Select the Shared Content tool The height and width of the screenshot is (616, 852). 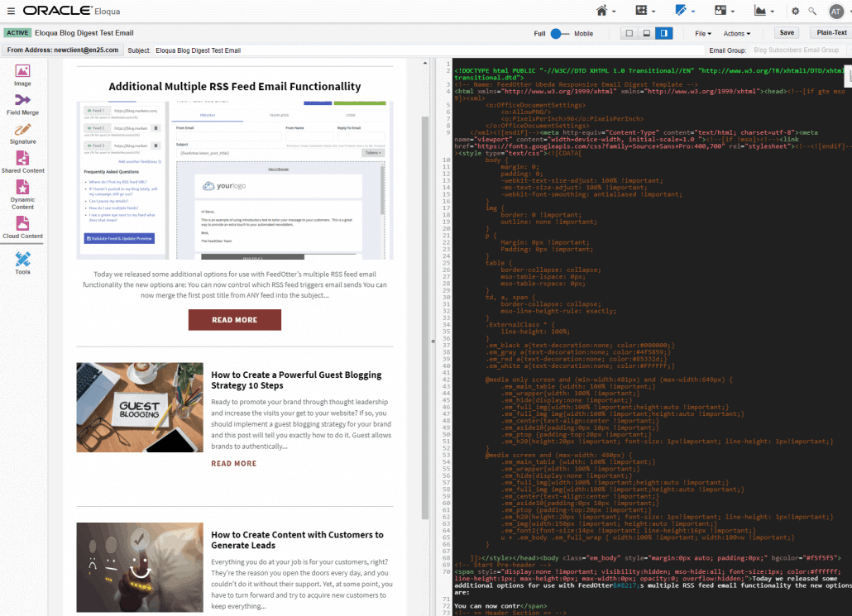pos(22,162)
